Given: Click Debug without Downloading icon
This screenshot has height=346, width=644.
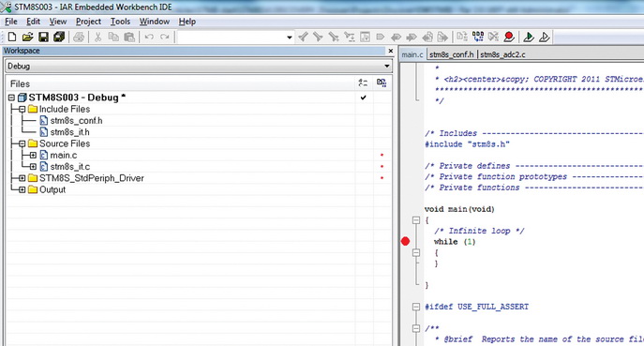Looking at the screenshot, I should click(545, 37).
